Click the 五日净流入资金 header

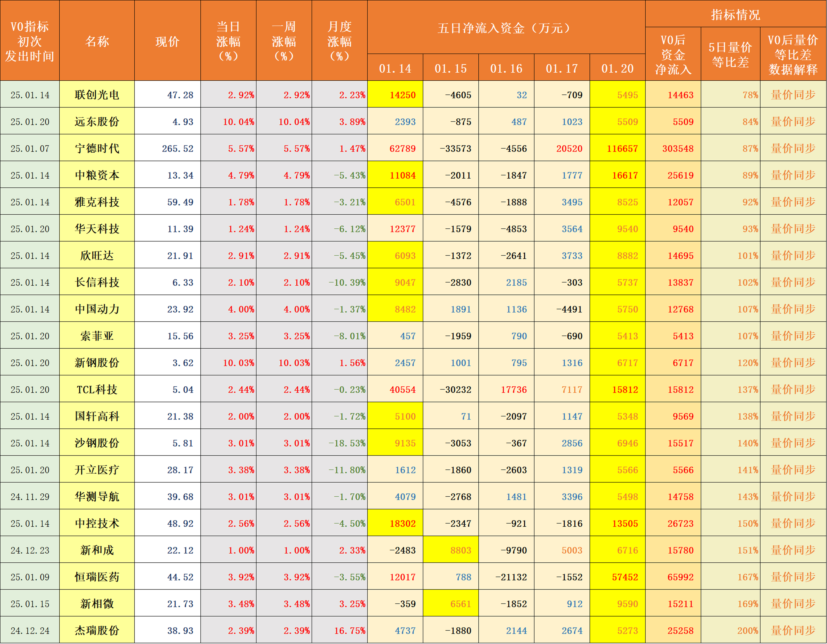506,28
